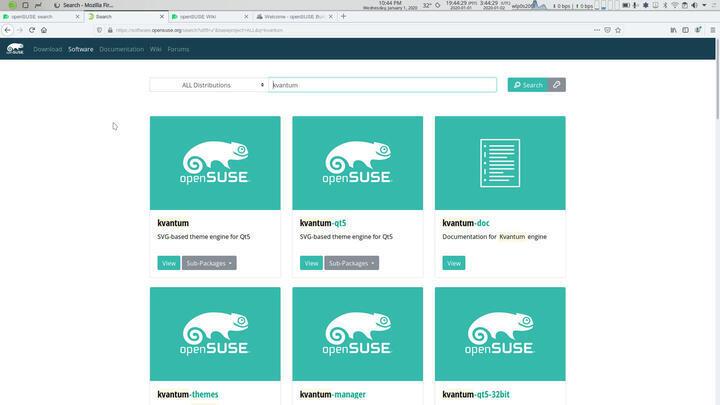
Task: Select the 'Search - Mozilla Fir...' taskbar entry
Action: point(84,5)
